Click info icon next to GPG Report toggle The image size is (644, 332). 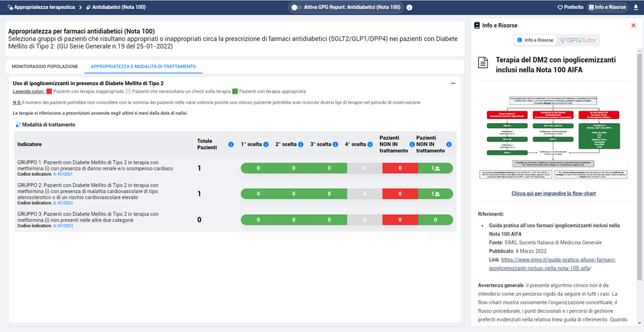(409, 8)
